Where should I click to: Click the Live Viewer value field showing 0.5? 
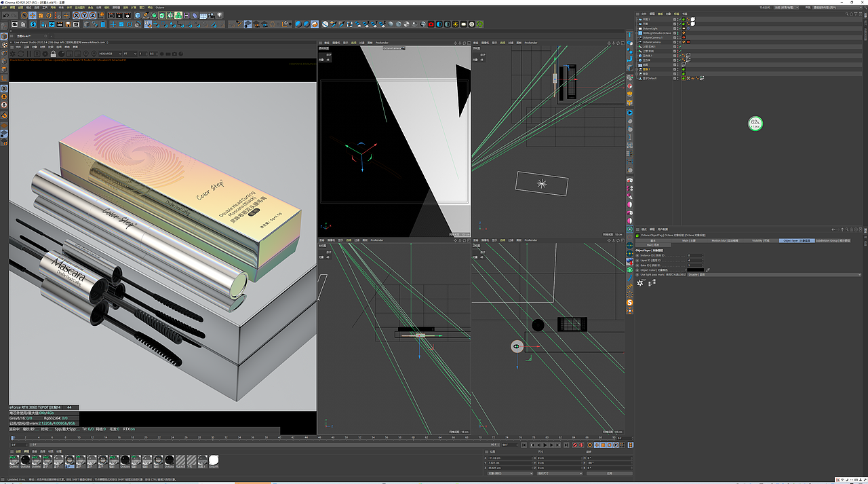(x=153, y=54)
